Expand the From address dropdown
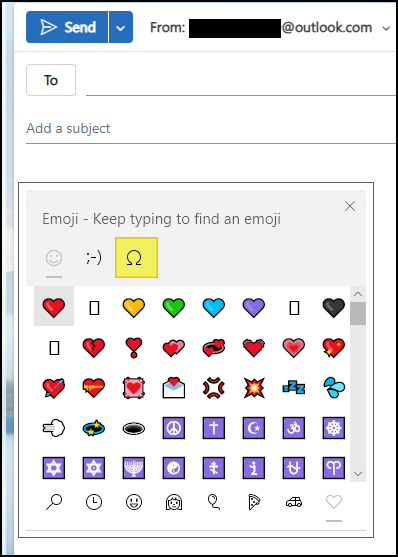 pos(386,28)
